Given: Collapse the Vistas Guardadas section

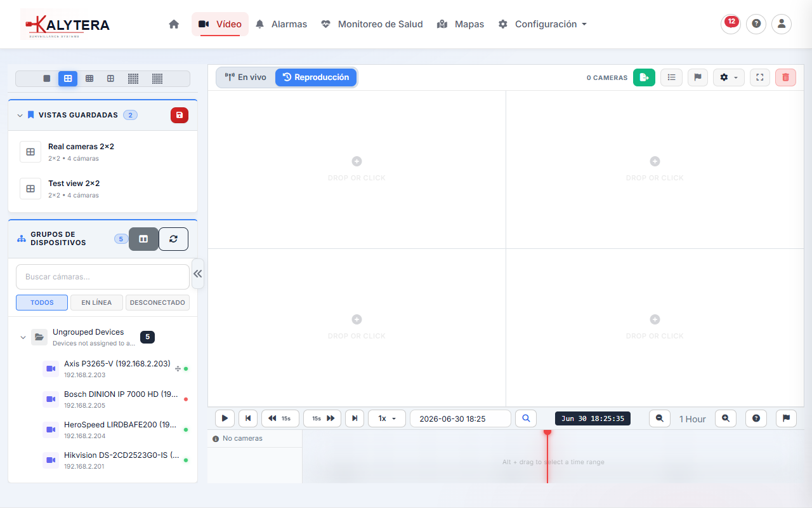Looking at the screenshot, I should [x=20, y=115].
